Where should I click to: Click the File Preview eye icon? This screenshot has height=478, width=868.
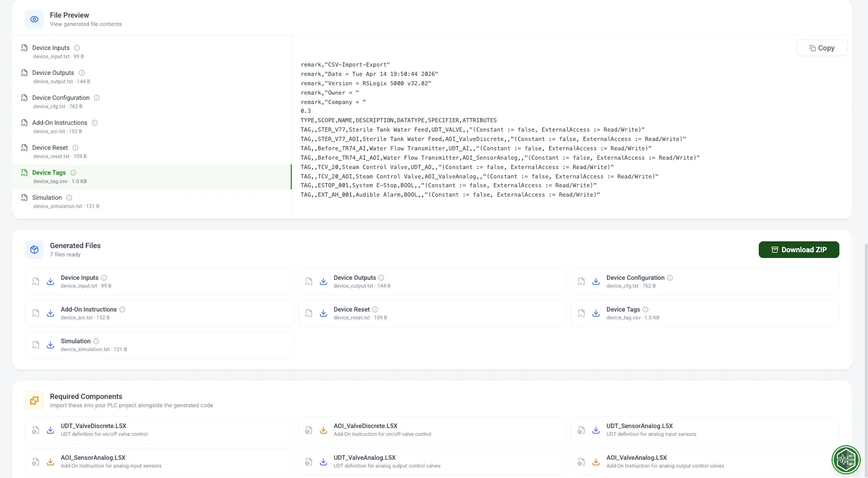(34, 19)
